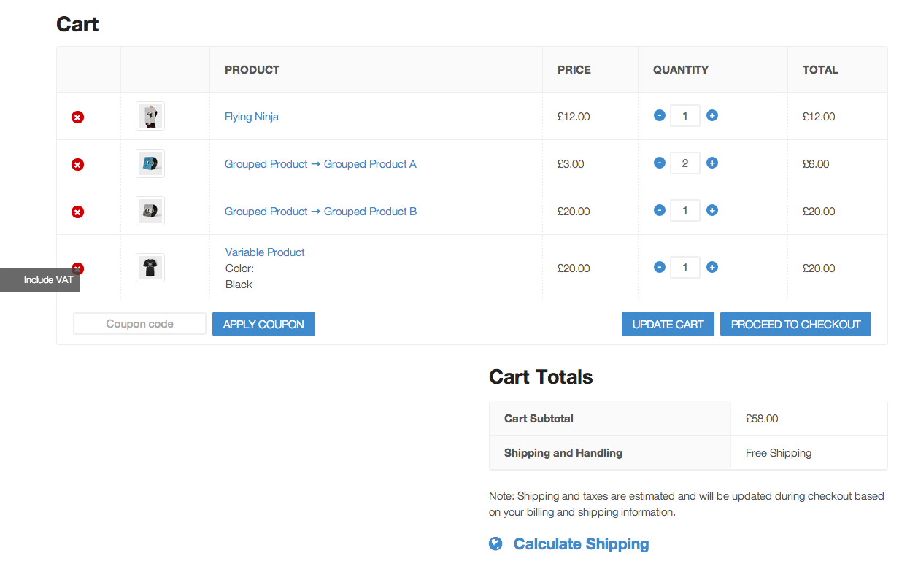Open the Flying Ninja product link
Viewport: 918px width, 588px height.
point(252,117)
